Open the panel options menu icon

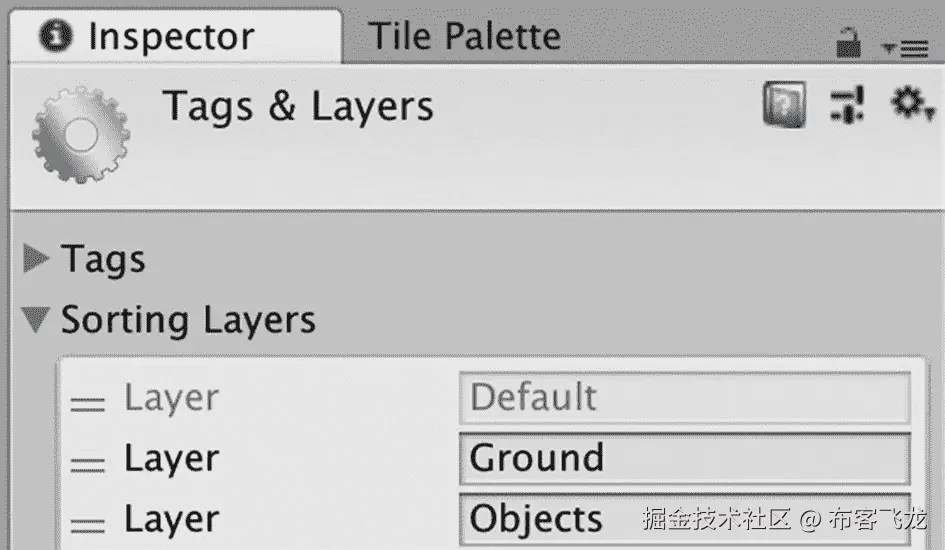pyautogui.click(x=905, y=47)
